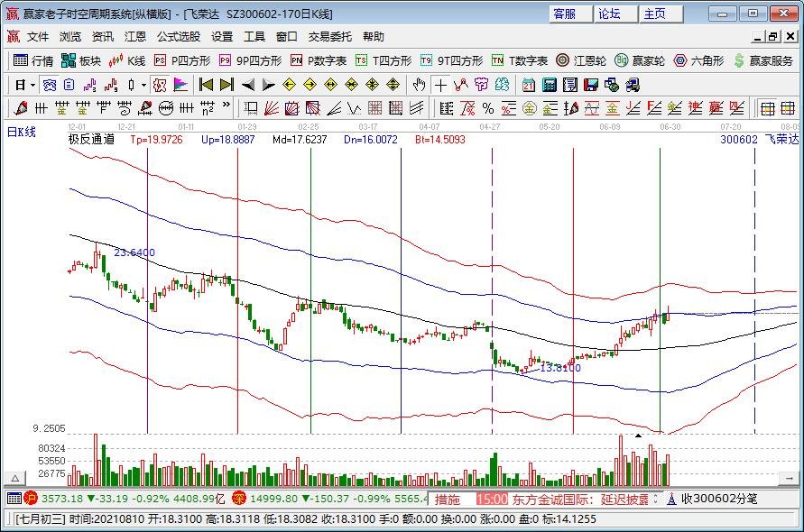Step chart left with black left arrow
The image size is (804, 532).
click(x=248, y=85)
